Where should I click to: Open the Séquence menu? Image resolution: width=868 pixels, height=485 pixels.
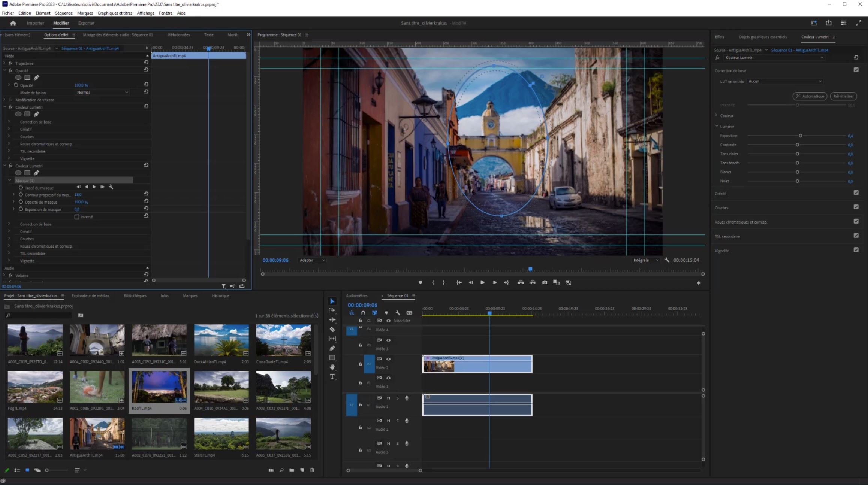pos(63,13)
